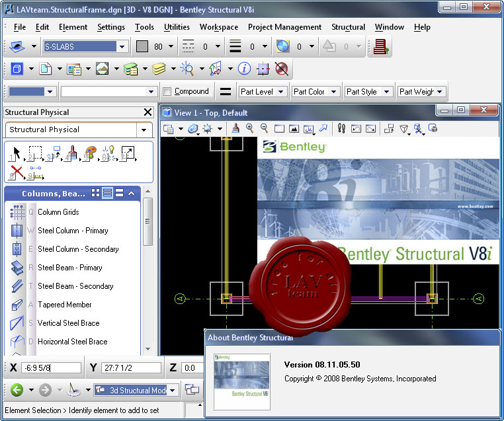Screen dimensions: 504x421
Task: Click the AccuDraw compass icon
Action: (x=74, y=390)
